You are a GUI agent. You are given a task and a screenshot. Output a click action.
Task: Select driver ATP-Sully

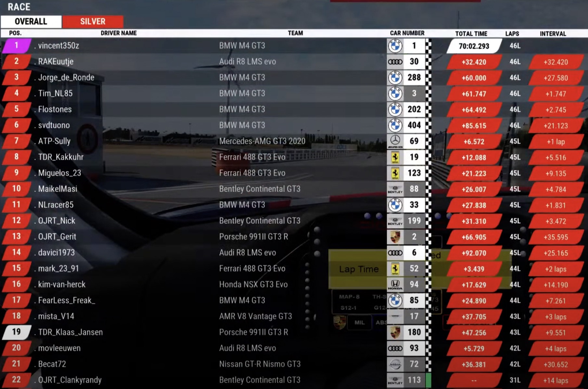[54, 141]
